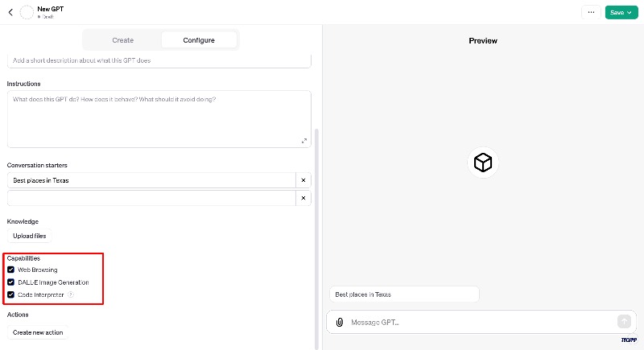This screenshot has height=350, width=644.
Task: Open the three-dot more options menu
Action: (591, 12)
